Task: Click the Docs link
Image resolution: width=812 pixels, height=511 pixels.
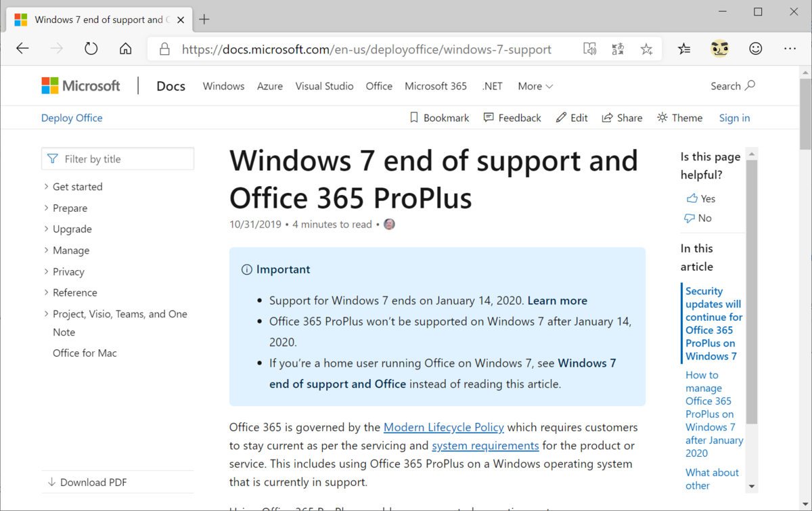Action: 171,86
